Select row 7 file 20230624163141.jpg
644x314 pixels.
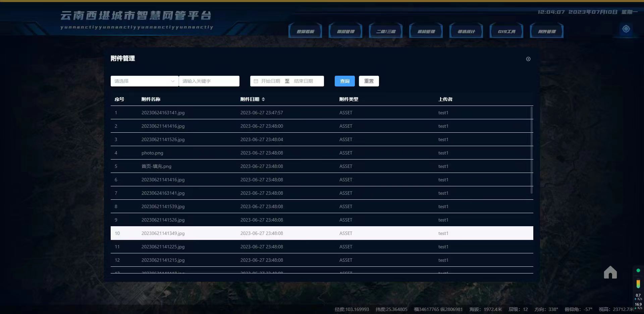(x=163, y=193)
